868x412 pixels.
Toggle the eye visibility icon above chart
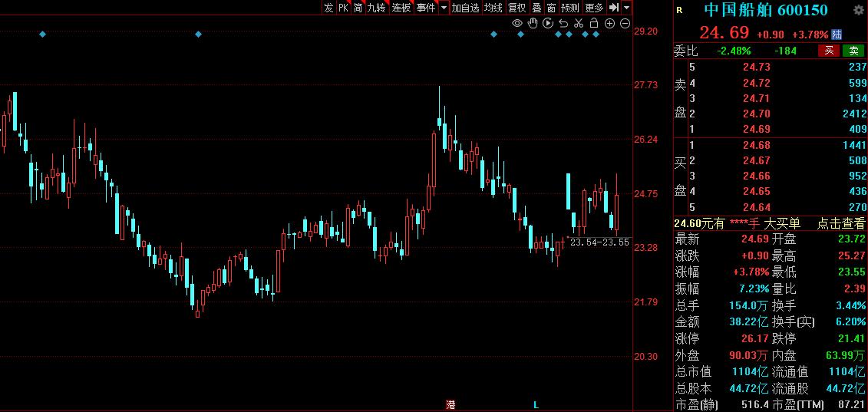coord(517,23)
